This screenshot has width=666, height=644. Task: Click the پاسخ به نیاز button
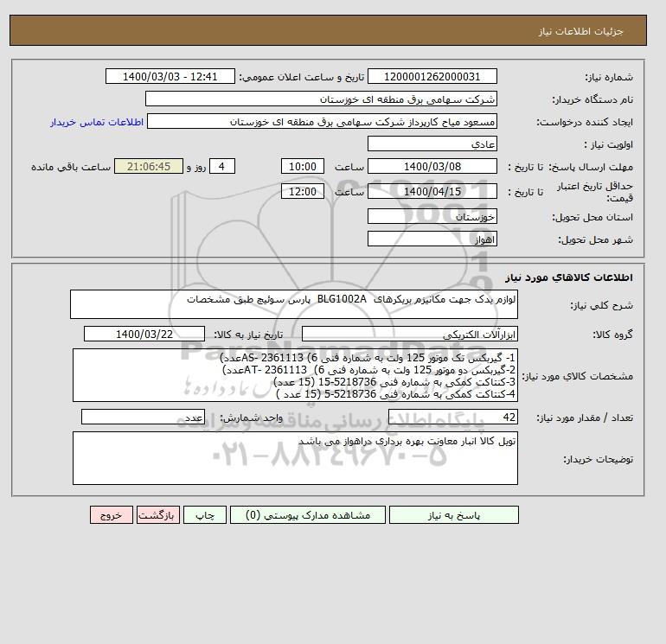point(453,515)
